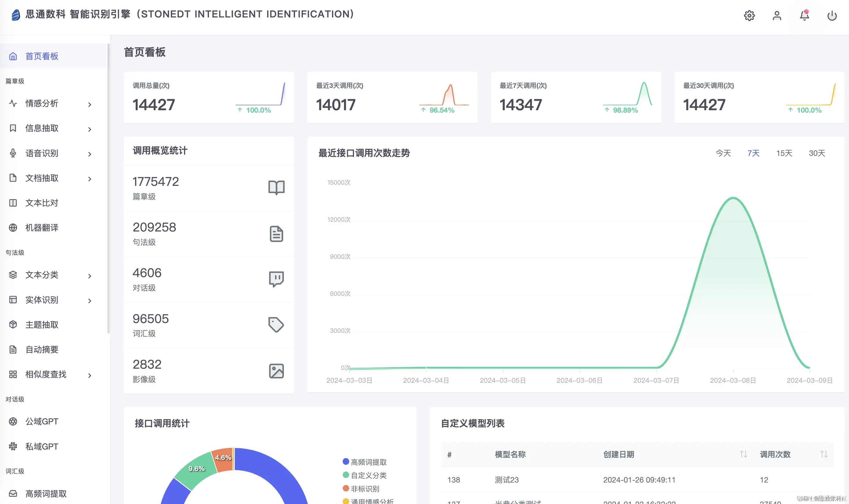
Task: Click the chat bubble icon beside 对话级
Action: [x=276, y=279]
